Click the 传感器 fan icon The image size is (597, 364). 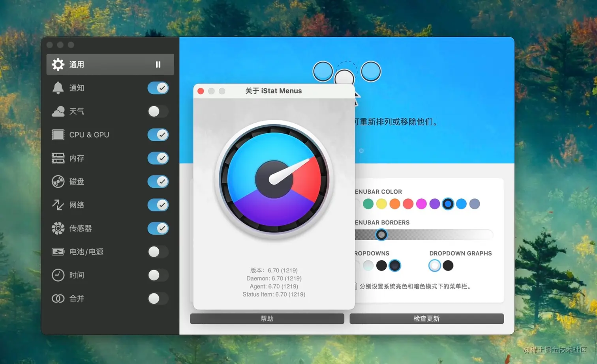tap(58, 228)
